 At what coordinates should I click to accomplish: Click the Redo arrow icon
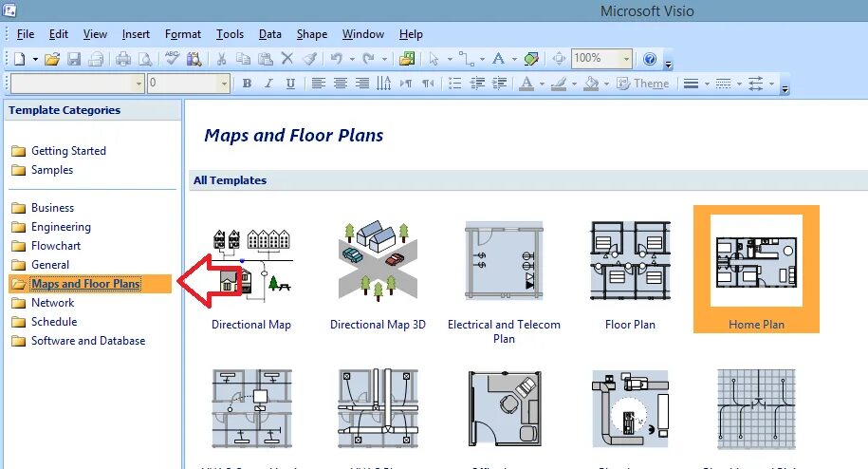(368, 58)
